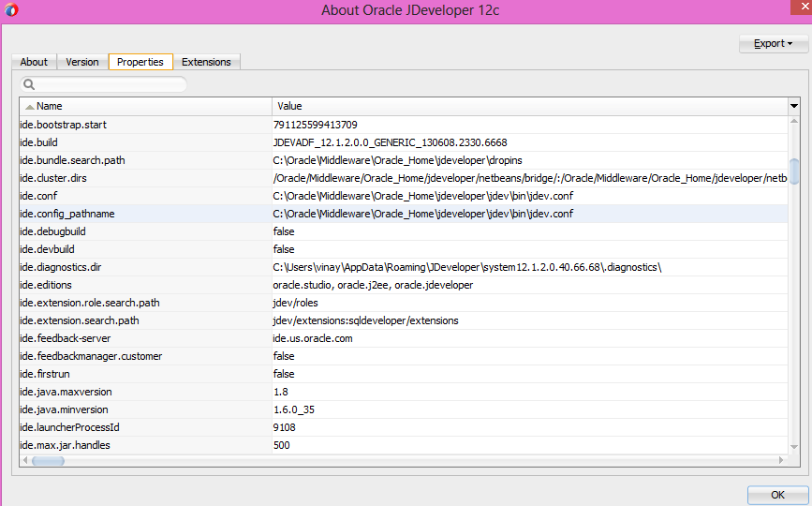Click the horizontal scrollbar left arrow
Screen dimensions: 812x506
coord(25,460)
